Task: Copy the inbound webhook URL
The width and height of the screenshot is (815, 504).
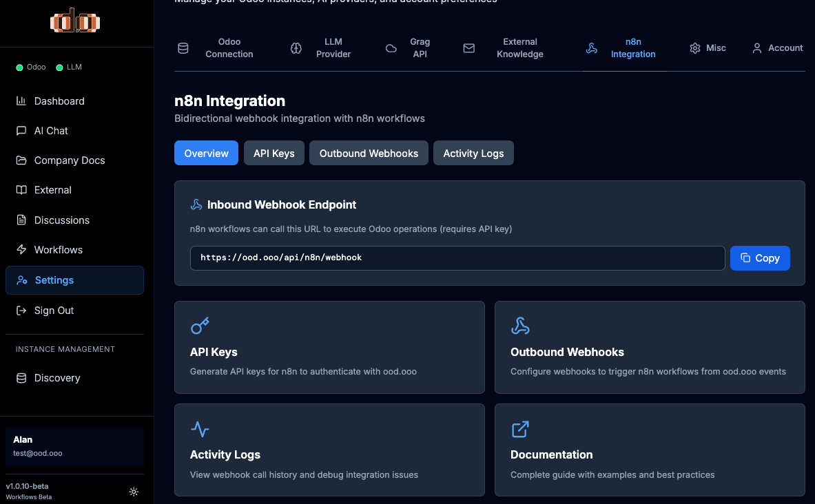Action: point(760,258)
